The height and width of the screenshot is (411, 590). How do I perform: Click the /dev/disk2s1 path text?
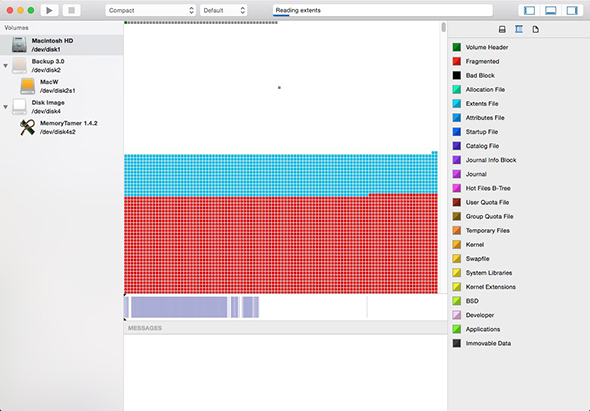(x=58, y=91)
